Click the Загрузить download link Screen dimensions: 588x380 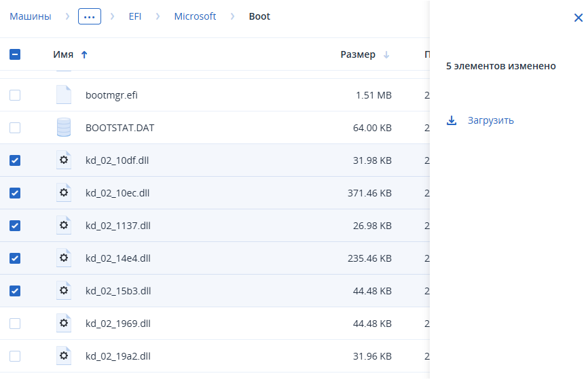pos(490,120)
